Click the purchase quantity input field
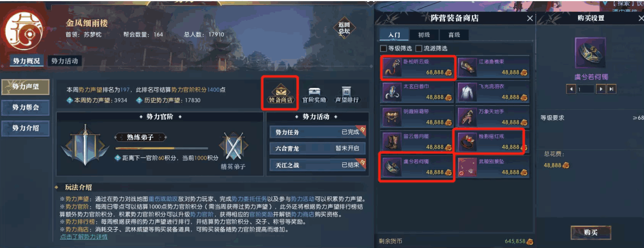The width and height of the screenshot is (644, 248). (x=586, y=89)
